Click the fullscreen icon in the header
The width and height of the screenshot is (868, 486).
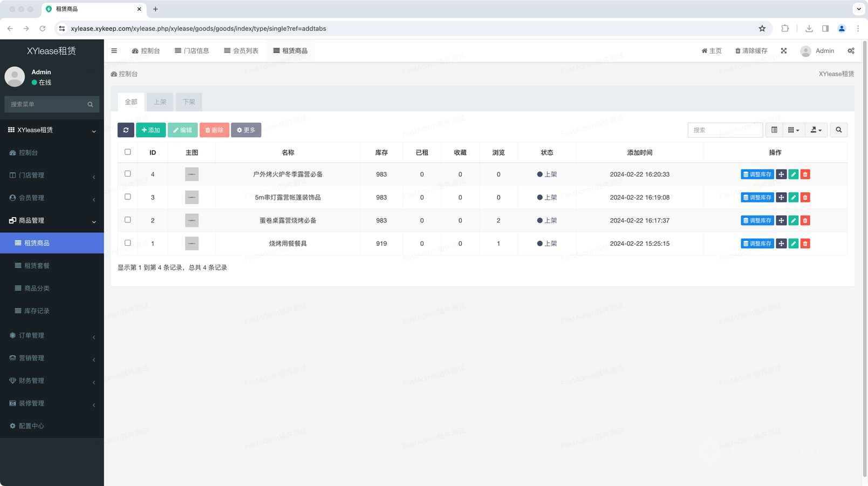(x=784, y=51)
